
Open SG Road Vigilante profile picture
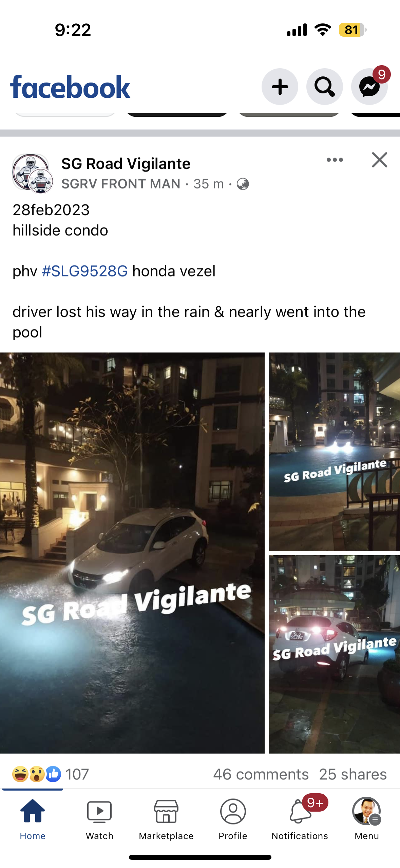pos(32,173)
